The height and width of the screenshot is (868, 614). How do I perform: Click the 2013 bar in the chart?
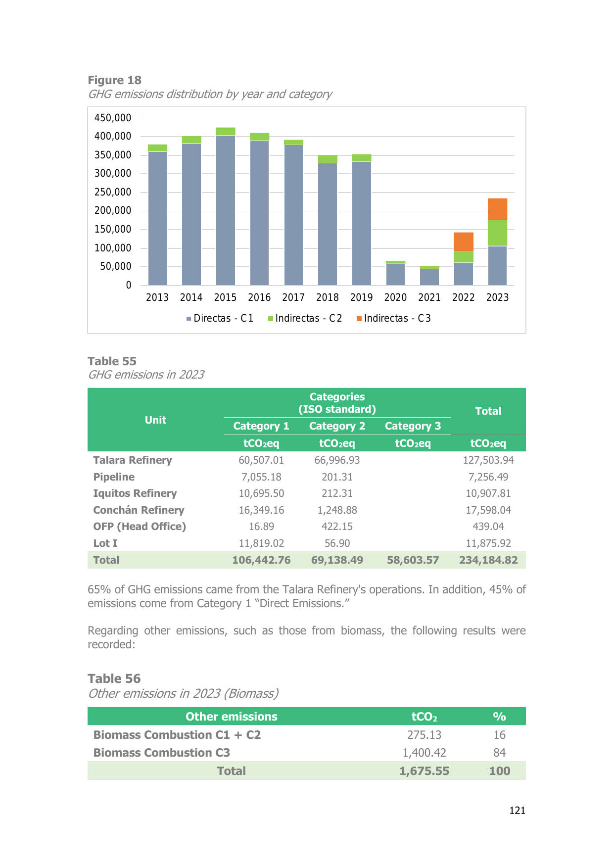point(157,215)
